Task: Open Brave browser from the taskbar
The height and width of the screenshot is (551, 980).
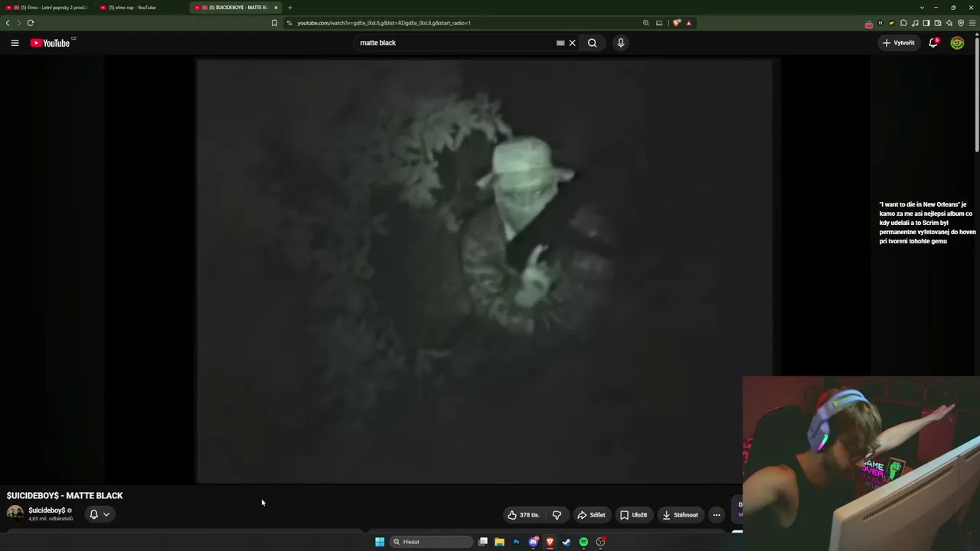Action: point(550,542)
